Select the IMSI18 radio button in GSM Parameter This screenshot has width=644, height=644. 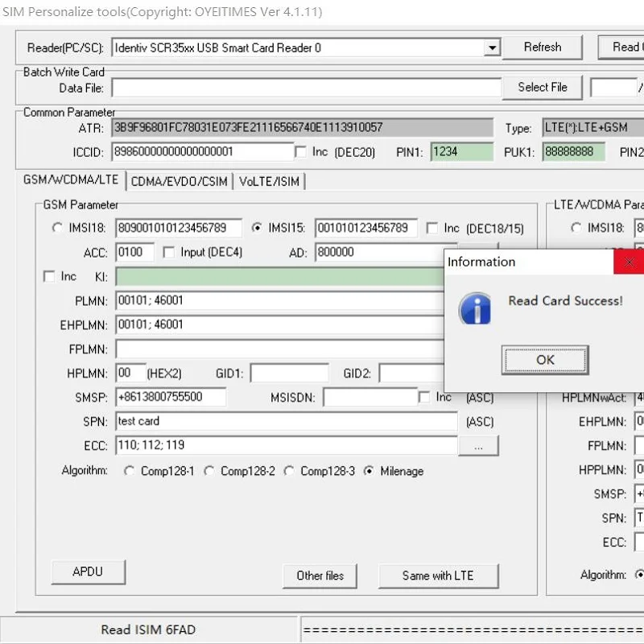pos(57,228)
